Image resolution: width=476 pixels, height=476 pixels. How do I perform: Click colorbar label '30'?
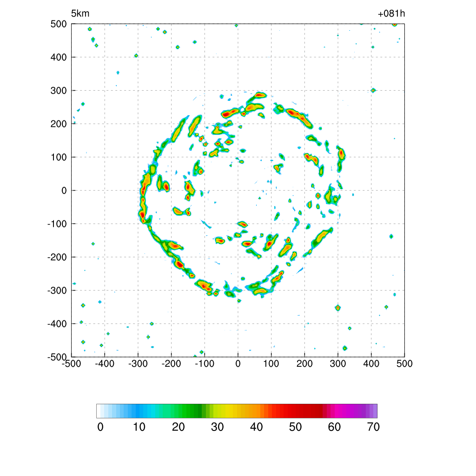tap(218, 427)
